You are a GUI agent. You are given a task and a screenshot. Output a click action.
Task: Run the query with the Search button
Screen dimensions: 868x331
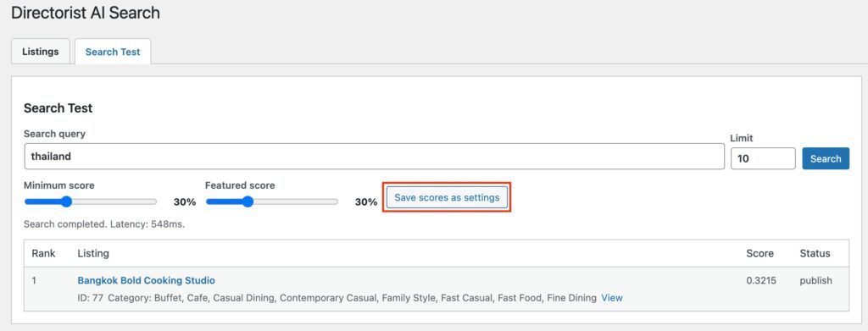(x=826, y=158)
